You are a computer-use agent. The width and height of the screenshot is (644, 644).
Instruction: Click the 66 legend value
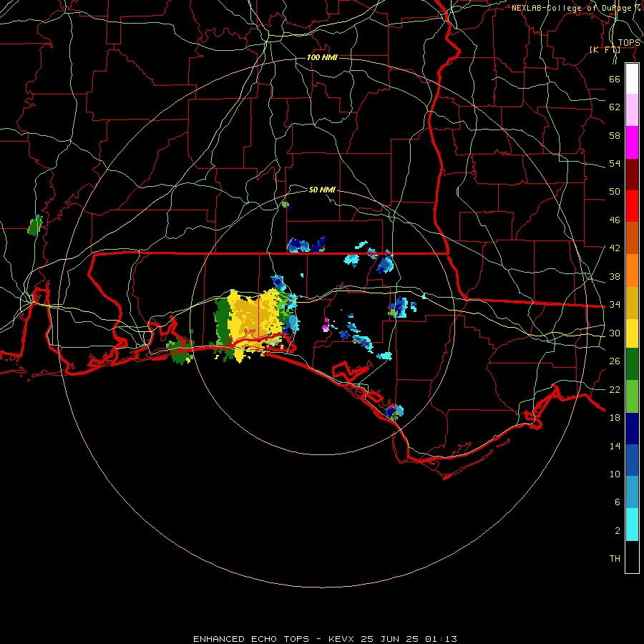615,79
